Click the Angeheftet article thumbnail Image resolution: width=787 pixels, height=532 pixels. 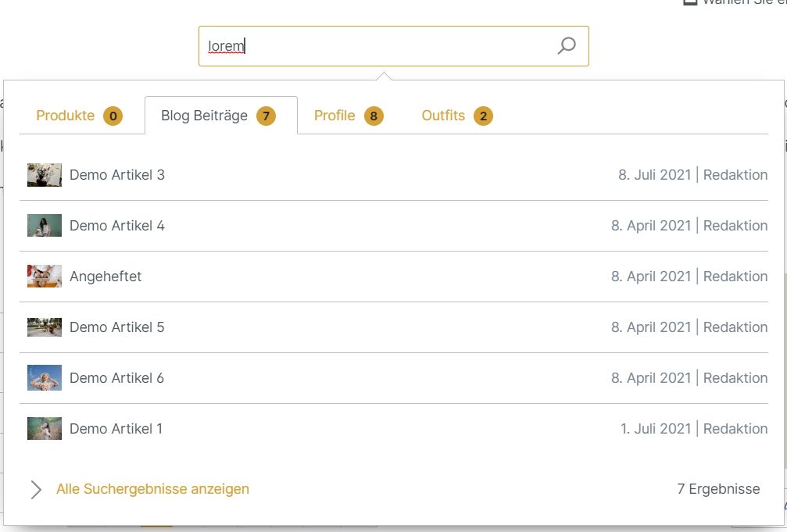tap(45, 277)
